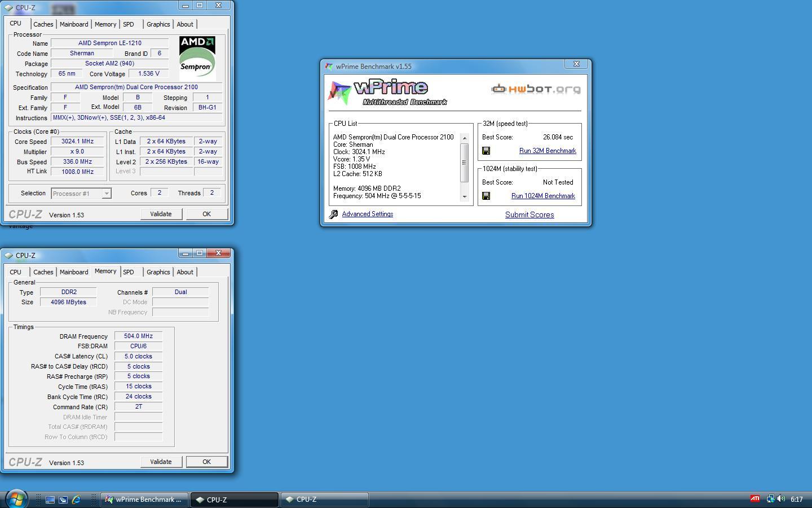
Task: Select the second CPU-Z taskbar button
Action: coord(324,500)
